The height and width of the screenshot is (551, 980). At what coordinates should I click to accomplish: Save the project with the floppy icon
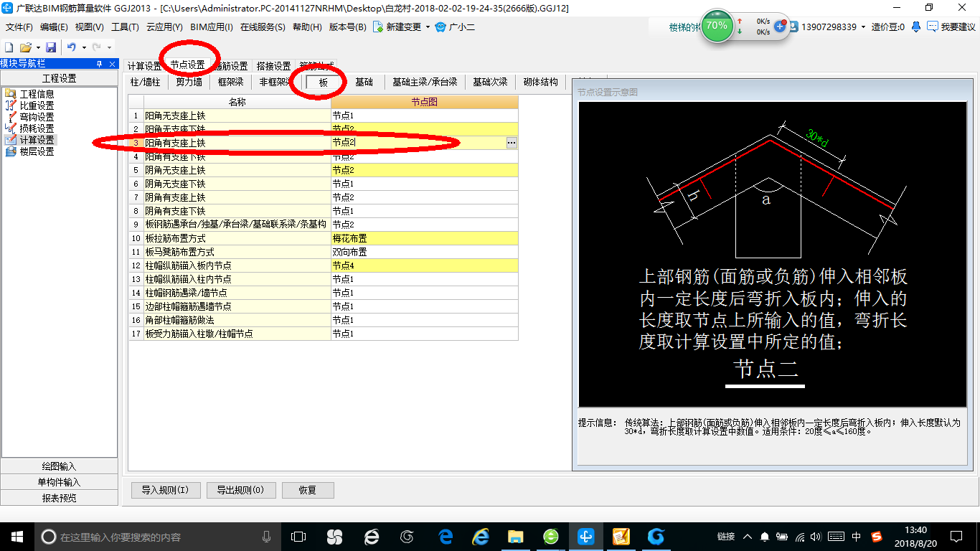click(51, 47)
